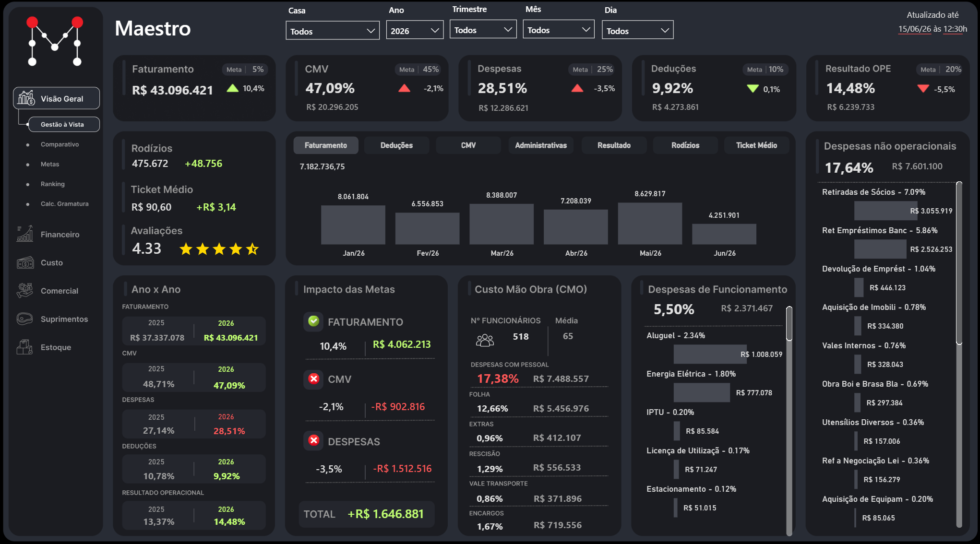
Task: Click the green check icon beside FATURAMENTO
Action: pos(313,321)
